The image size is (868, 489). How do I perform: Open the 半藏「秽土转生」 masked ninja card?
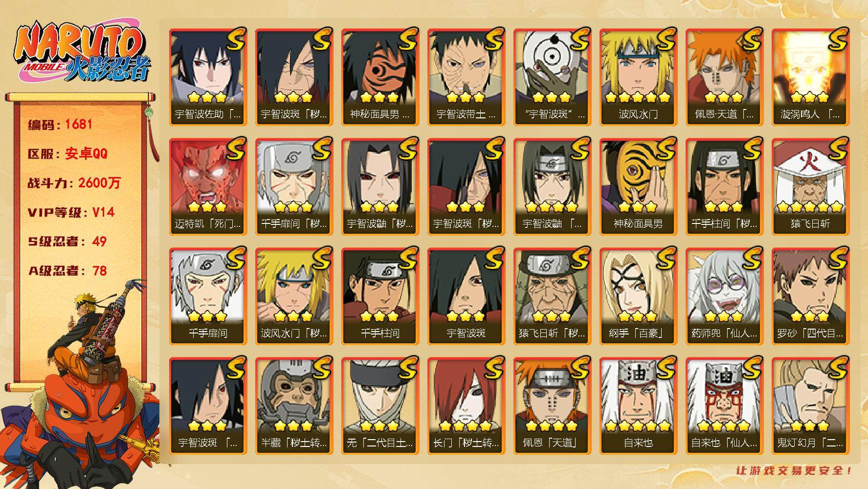(294, 406)
